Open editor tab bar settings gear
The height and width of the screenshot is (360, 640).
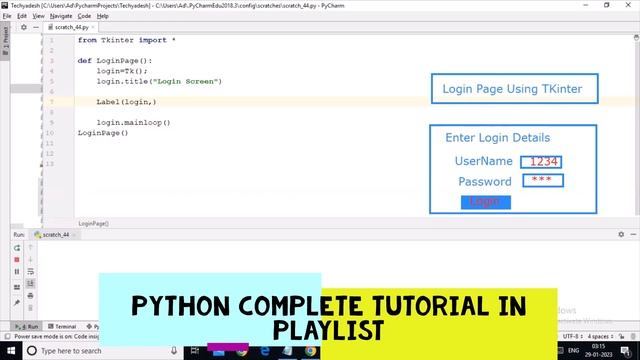(24, 27)
